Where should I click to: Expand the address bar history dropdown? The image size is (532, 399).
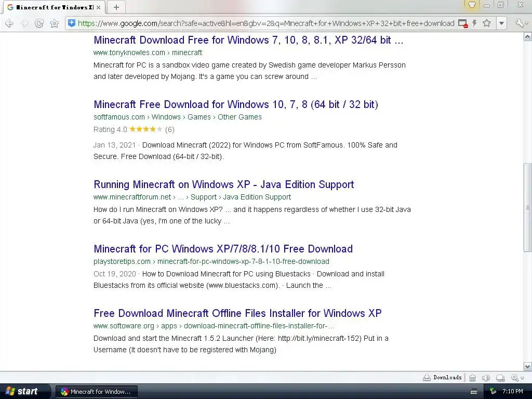point(501,23)
